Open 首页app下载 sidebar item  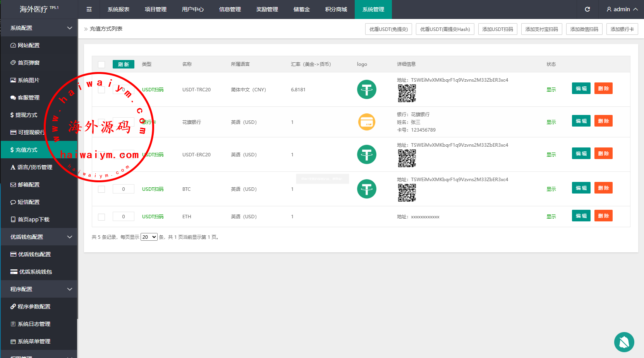pyautogui.click(x=39, y=219)
